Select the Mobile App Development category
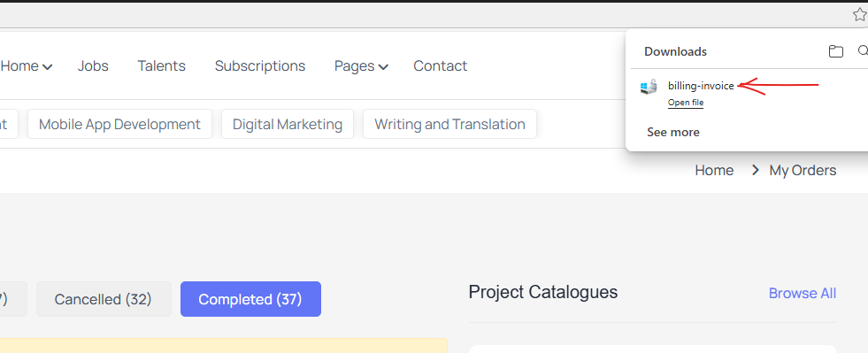The height and width of the screenshot is (353, 868). point(119,124)
